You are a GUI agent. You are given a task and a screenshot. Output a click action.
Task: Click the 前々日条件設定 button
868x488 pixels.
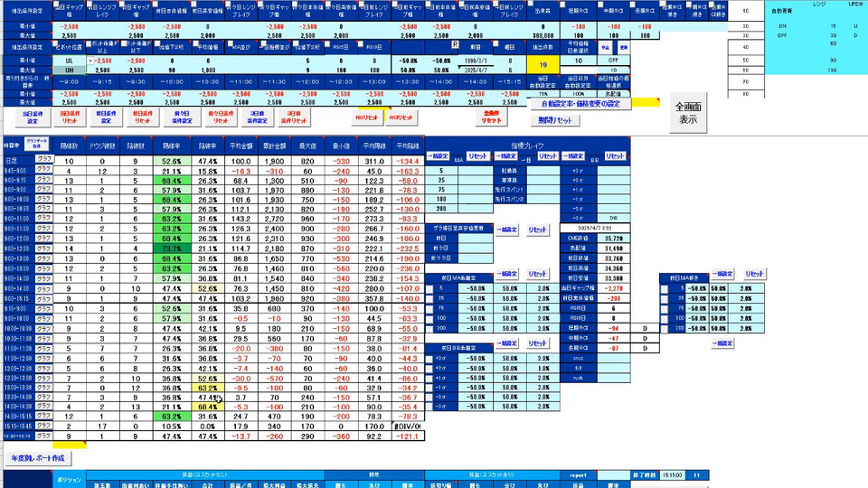click(182, 117)
